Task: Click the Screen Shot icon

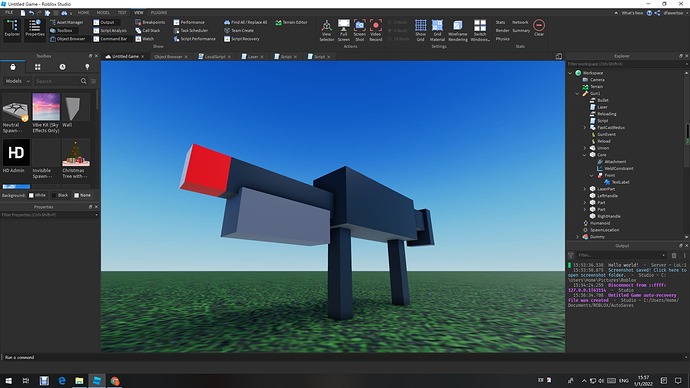Action: 360,30
